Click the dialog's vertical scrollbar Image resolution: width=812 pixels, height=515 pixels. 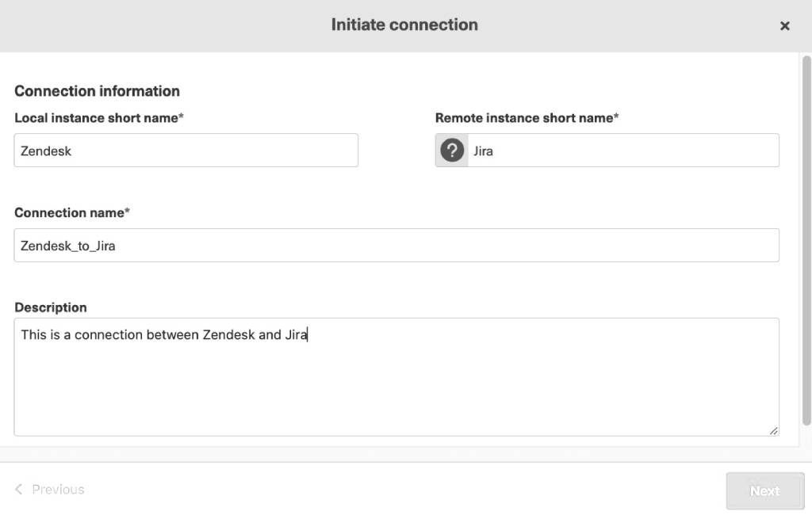(806, 241)
